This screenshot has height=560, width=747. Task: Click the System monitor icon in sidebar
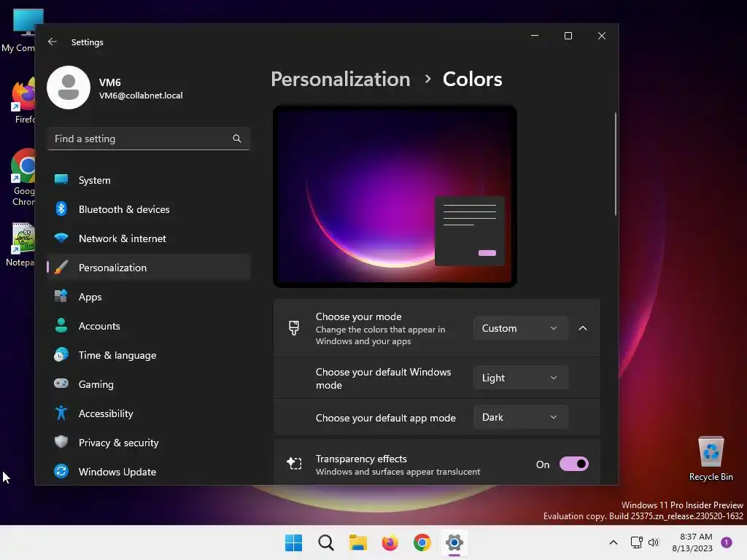(x=61, y=179)
